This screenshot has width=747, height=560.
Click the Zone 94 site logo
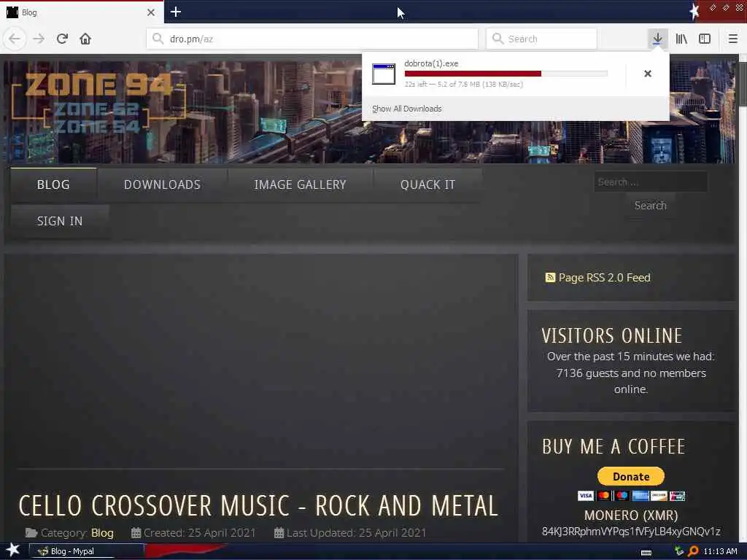pos(98,102)
